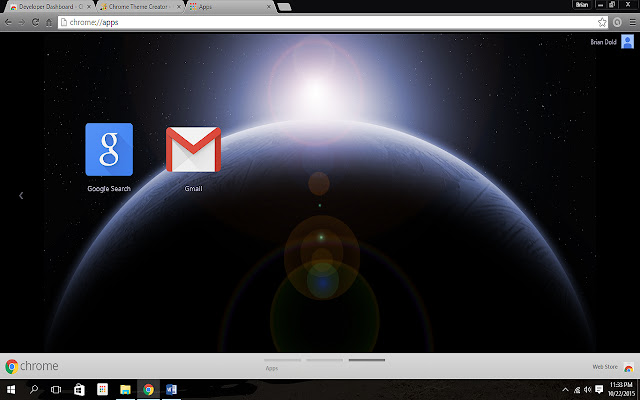This screenshot has height=400, width=640.
Task: Bookmark this page with the star icon
Action: click(602, 21)
